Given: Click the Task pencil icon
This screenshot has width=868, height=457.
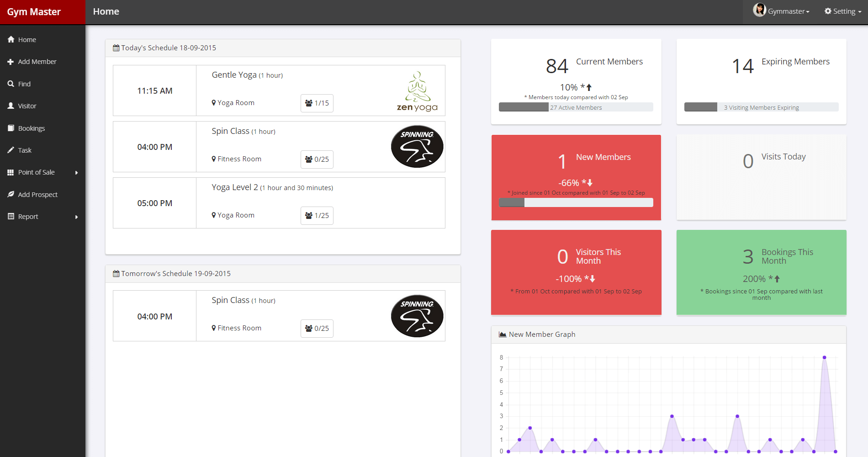Looking at the screenshot, I should (x=11, y=150).
